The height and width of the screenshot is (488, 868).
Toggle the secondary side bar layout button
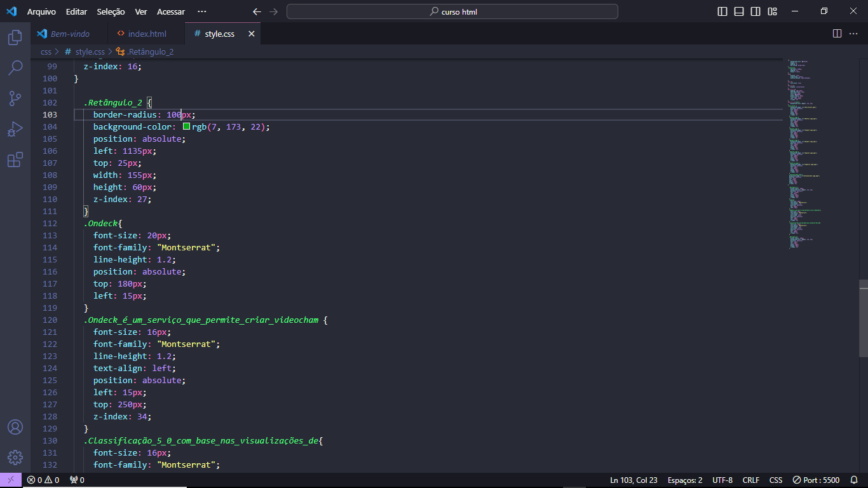coord(756,11)
